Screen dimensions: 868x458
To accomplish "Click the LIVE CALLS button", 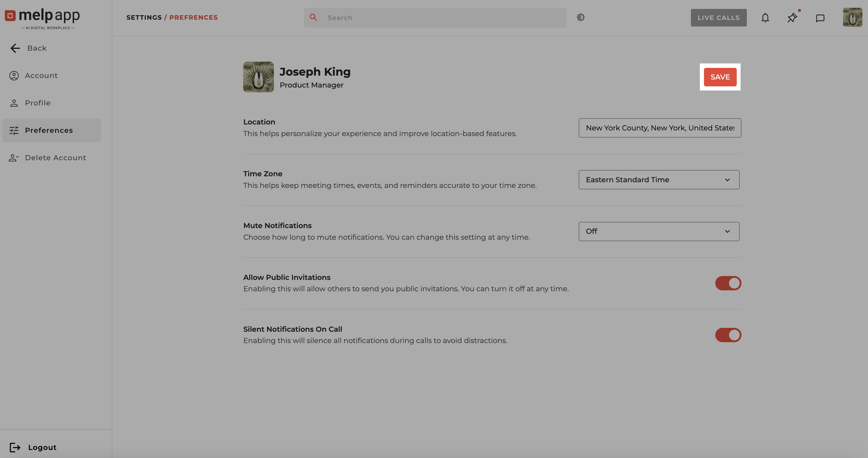I will [718, 18].
